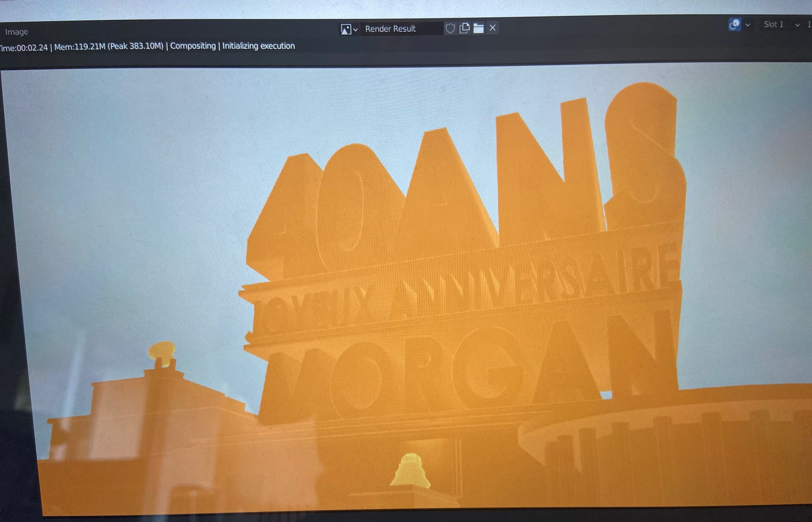Viewport: 812px width, 522px height.
Task: Toggle the show gizmo overlay icon
Action: pyautogui.click(x=734, y=25)
